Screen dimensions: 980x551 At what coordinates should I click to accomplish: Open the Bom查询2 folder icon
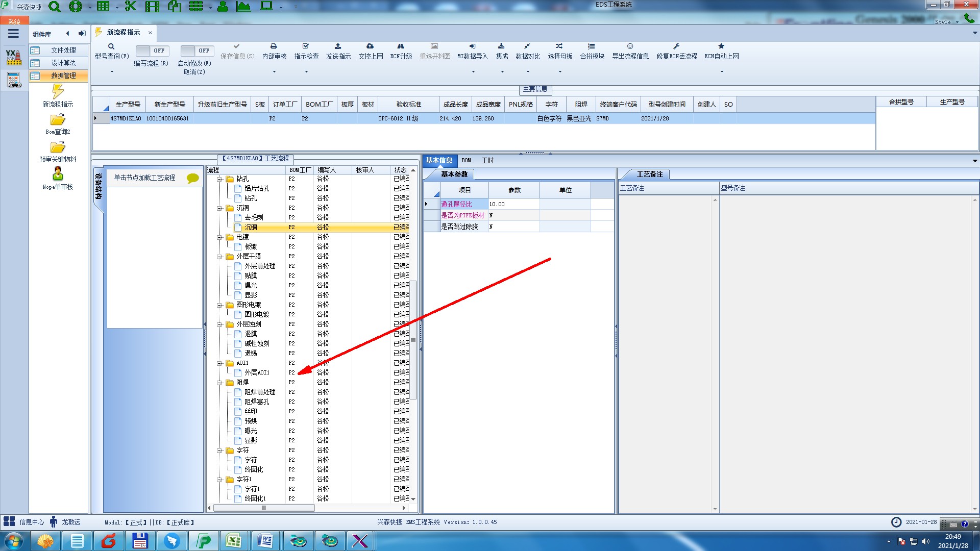tap(58, 120)
